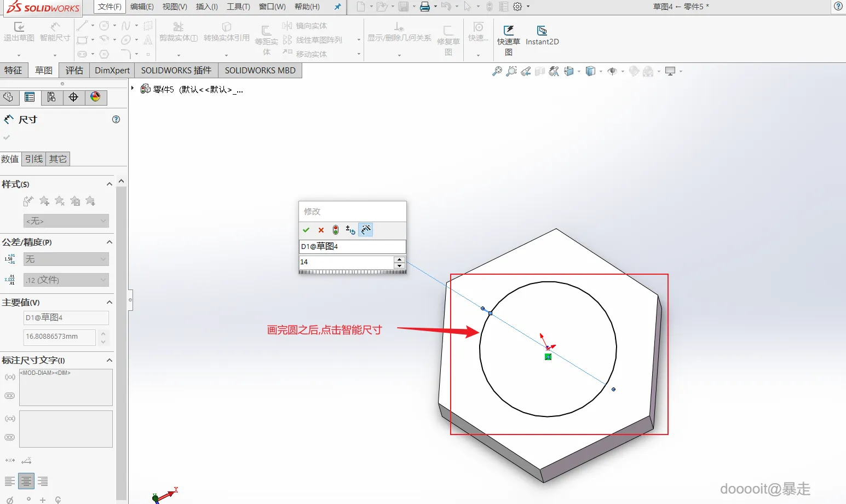Switch to the 其它 property tab
The image size is (846, 504).
point(58,159)
